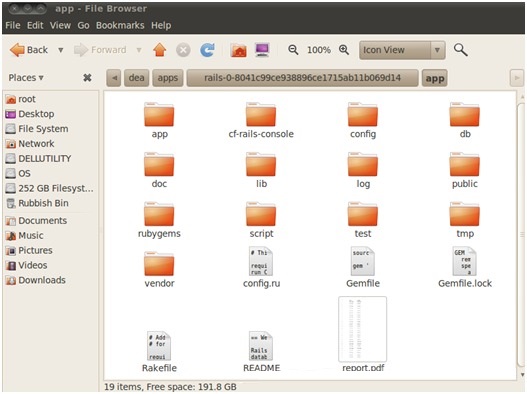Select the cf-rails-console folder
Screen dimensions: 527x394
(261, 120)
